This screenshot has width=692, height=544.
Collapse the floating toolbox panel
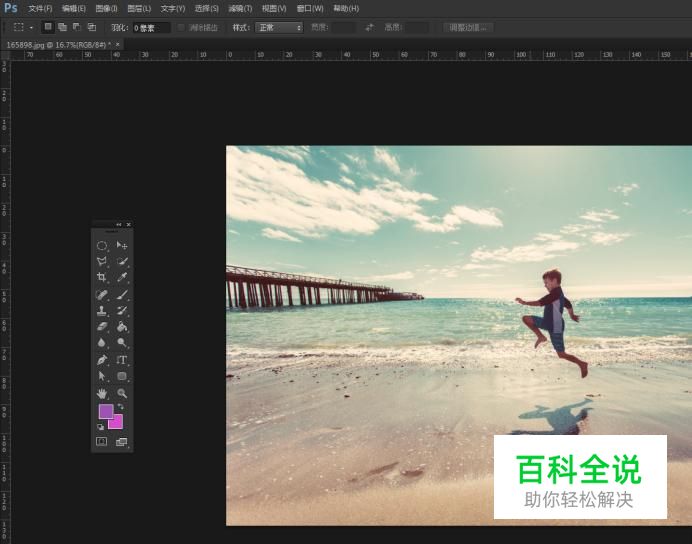pos(119,224)
